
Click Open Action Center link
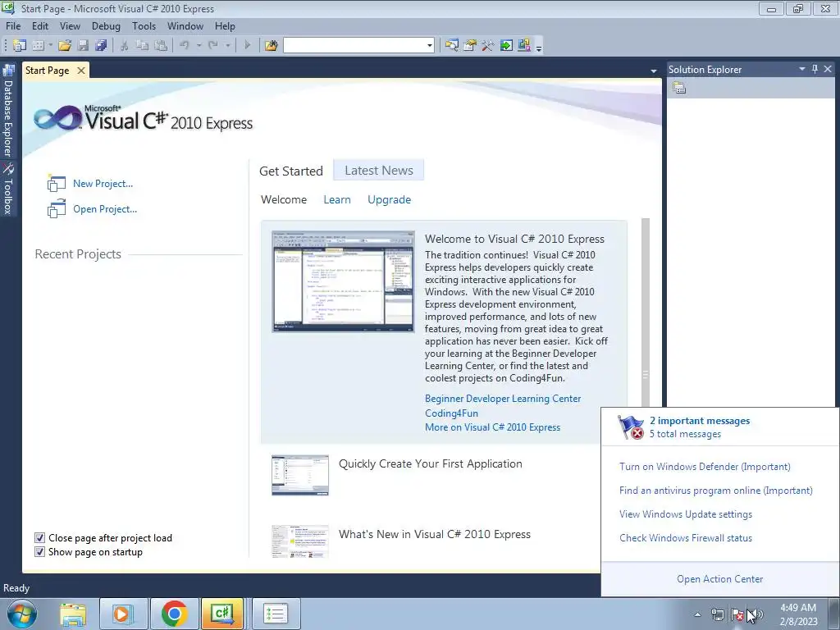point(719,579)
